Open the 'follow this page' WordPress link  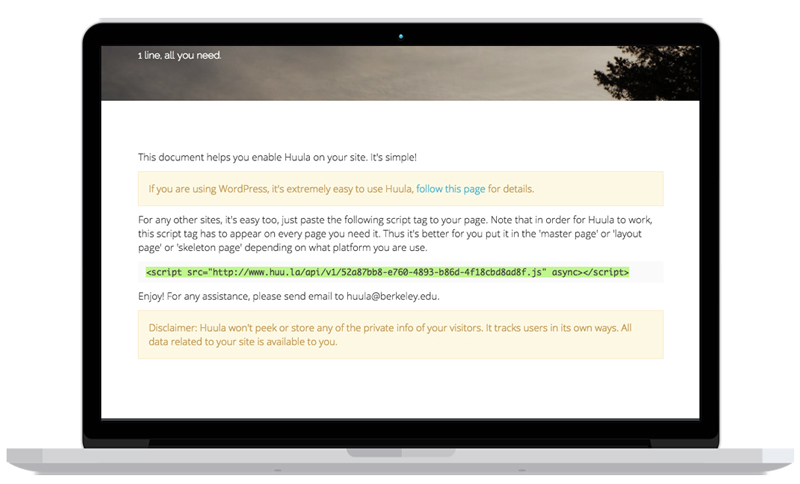(451, 189)
